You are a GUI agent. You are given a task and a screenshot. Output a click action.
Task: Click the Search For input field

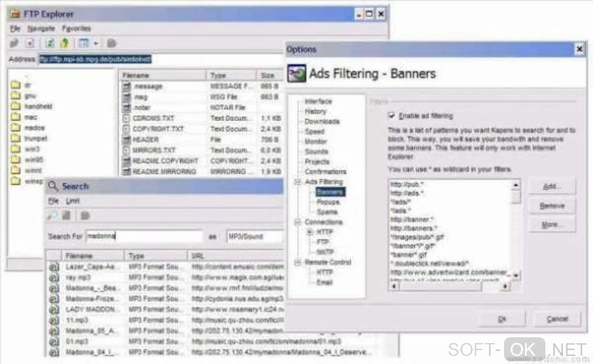point(144,236)
